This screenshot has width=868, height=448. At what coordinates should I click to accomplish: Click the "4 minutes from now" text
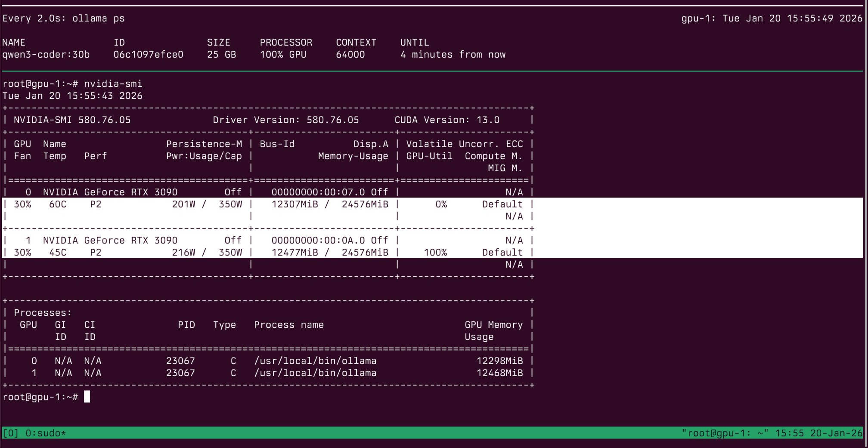(x=453, y=55)
